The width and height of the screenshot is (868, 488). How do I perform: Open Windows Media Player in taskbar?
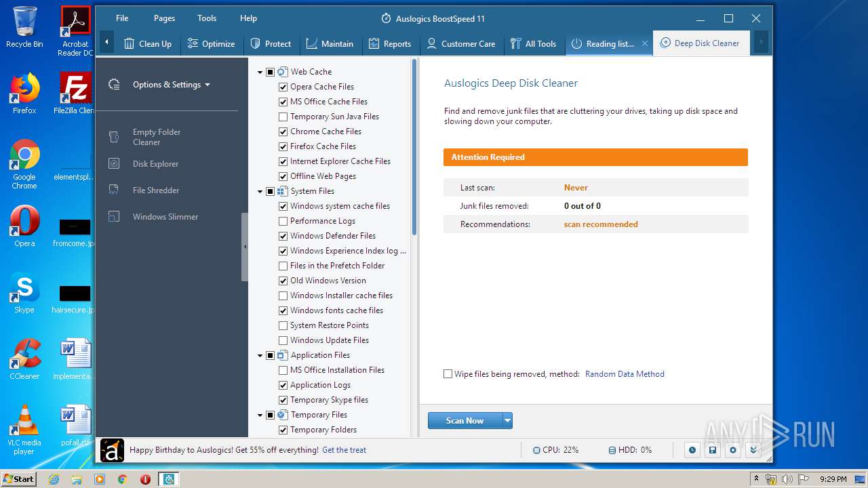point(100,479)
